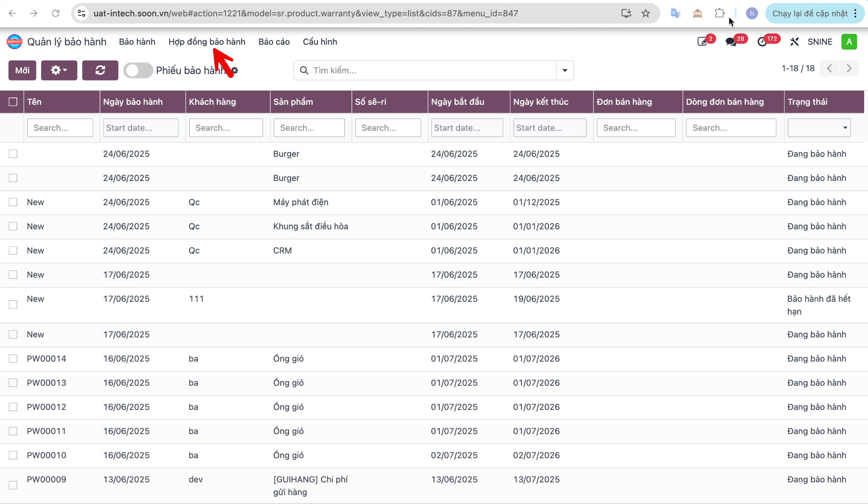Open the Bảo hành menu

click(137, 42)
